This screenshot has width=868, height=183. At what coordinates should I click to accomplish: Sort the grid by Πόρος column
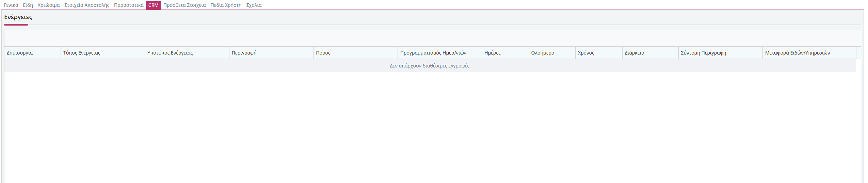(x=323, y=53)
